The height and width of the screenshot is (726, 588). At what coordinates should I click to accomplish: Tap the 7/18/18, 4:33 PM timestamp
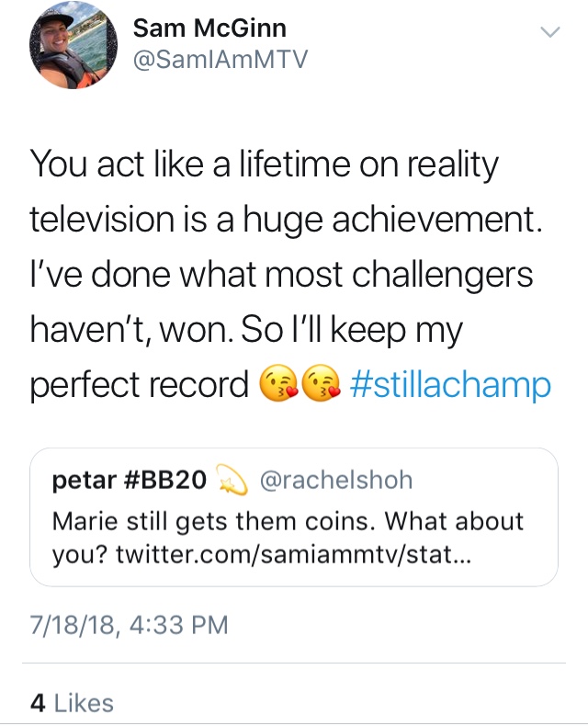coord(130,625)
